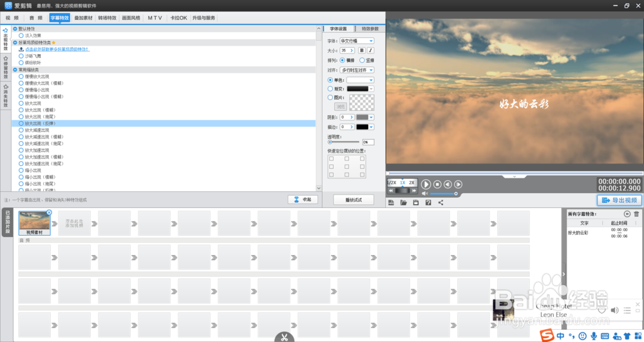Collapse the 常用缩放类 category
The width and height of the screenshot is (644, 342).
(15, 70)
